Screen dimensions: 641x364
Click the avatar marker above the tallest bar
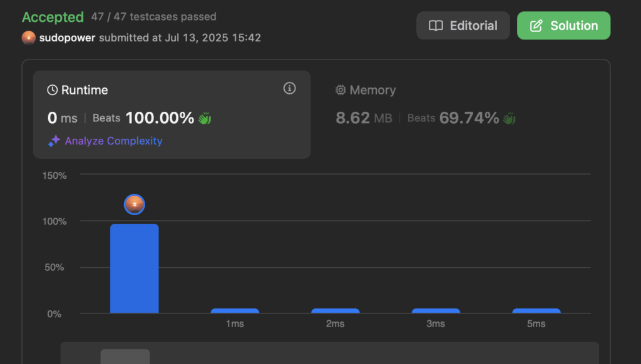[135, 205]
